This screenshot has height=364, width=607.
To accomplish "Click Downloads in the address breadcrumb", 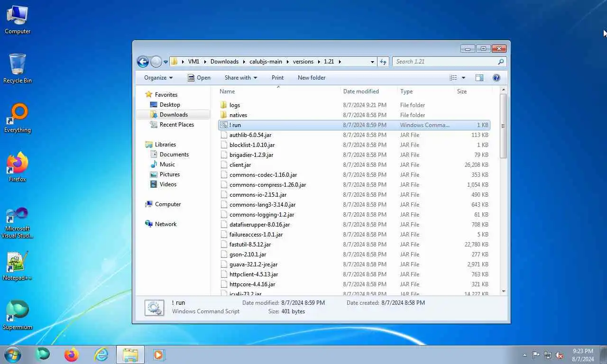I will coord(224,62).
